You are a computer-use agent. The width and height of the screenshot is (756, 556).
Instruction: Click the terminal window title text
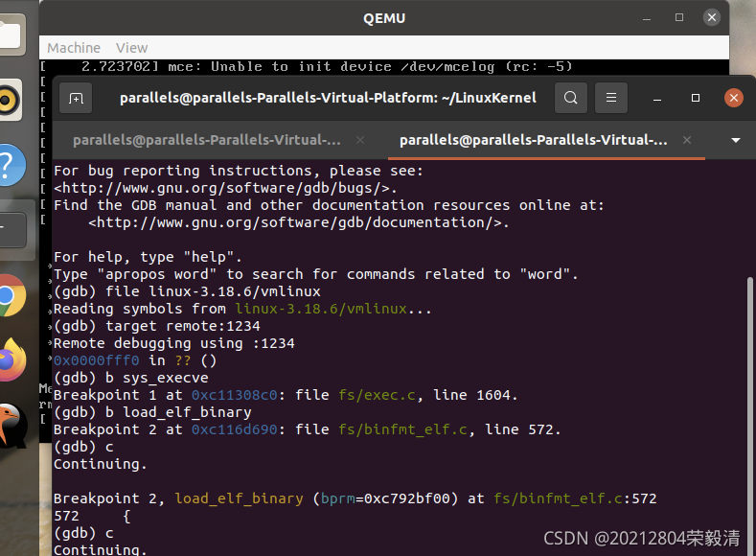tap(328, 98)
